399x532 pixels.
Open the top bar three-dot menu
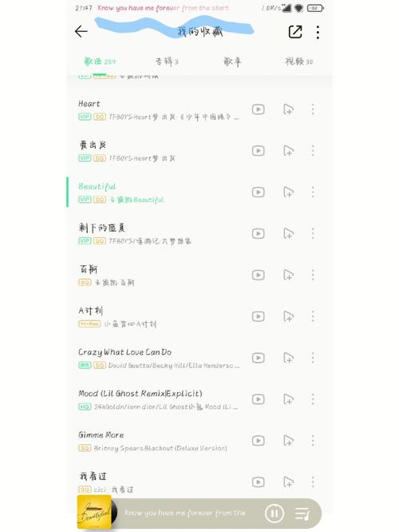[318, 32]
